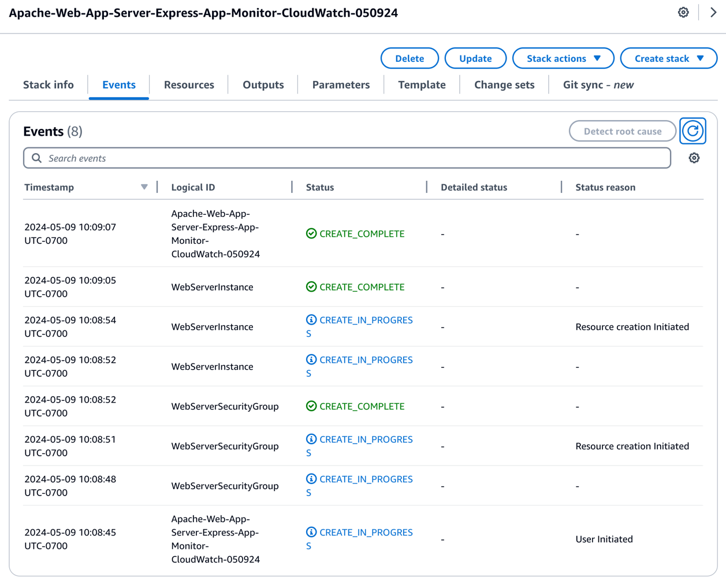
Task: Click WebServerSecurityGroup in the 10:08:48 row
Action: pos(225,486)
